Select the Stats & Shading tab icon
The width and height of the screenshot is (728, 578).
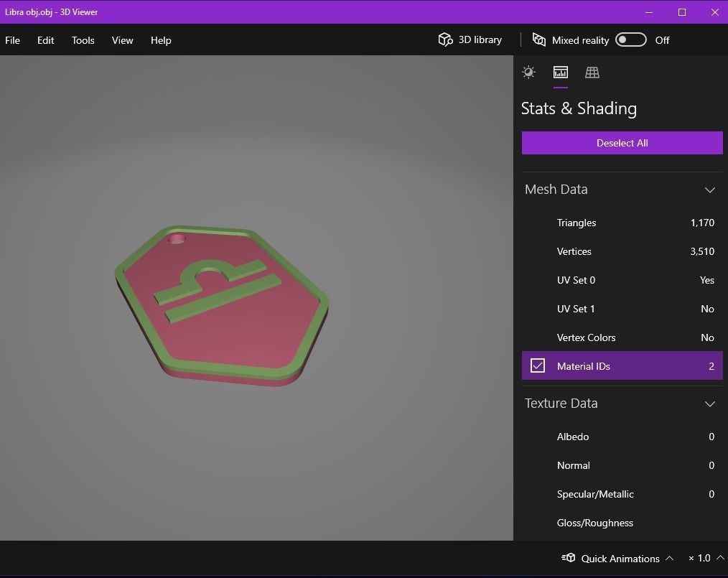pyautogui.click(x=561, y=73)
